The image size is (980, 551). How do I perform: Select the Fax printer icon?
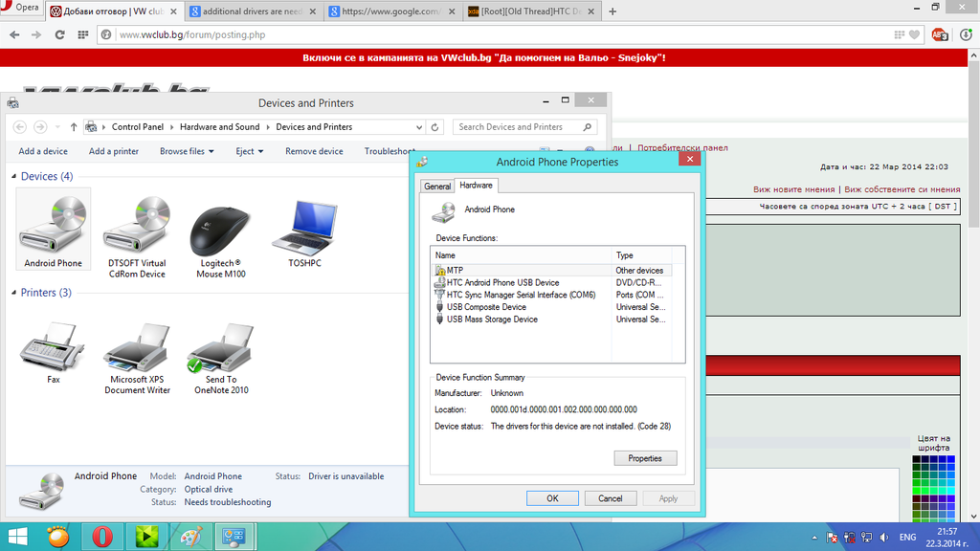[54, 352]
